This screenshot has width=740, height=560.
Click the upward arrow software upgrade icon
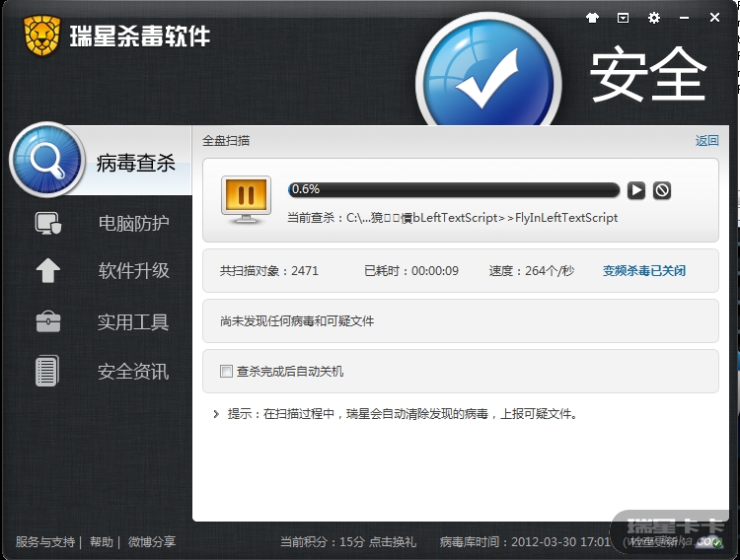(x=48, y=271)
